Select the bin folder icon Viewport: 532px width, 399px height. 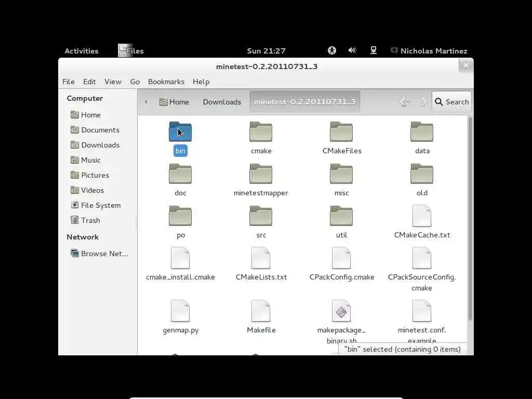pos(180,131)
